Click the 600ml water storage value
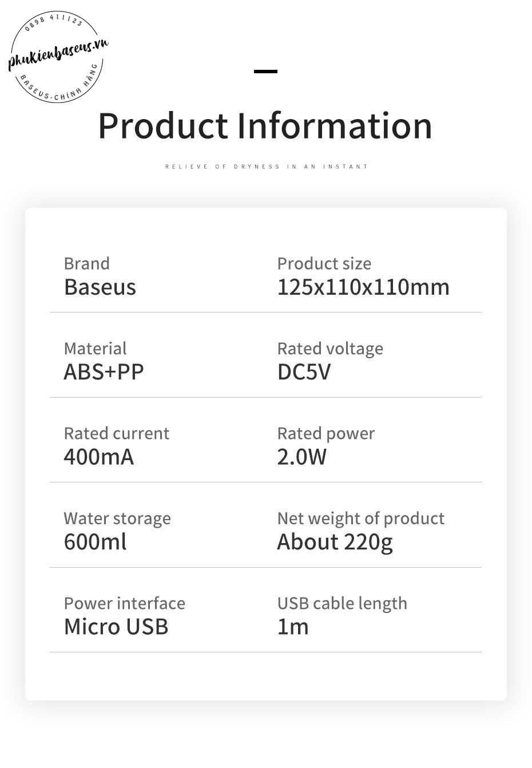 point(95,541)
